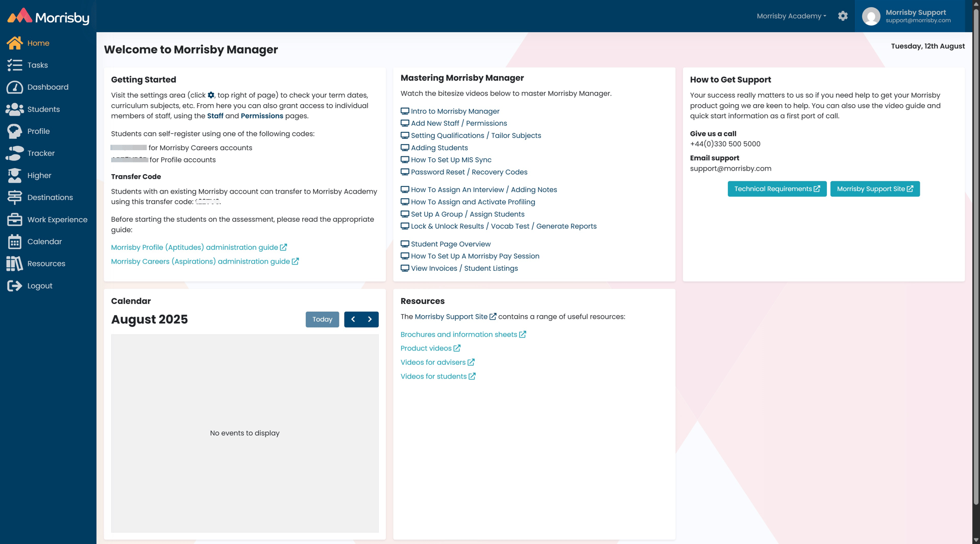Open Resources in the sidebar menu
This screenshot has height=544, width=980.
pos(46,264)
